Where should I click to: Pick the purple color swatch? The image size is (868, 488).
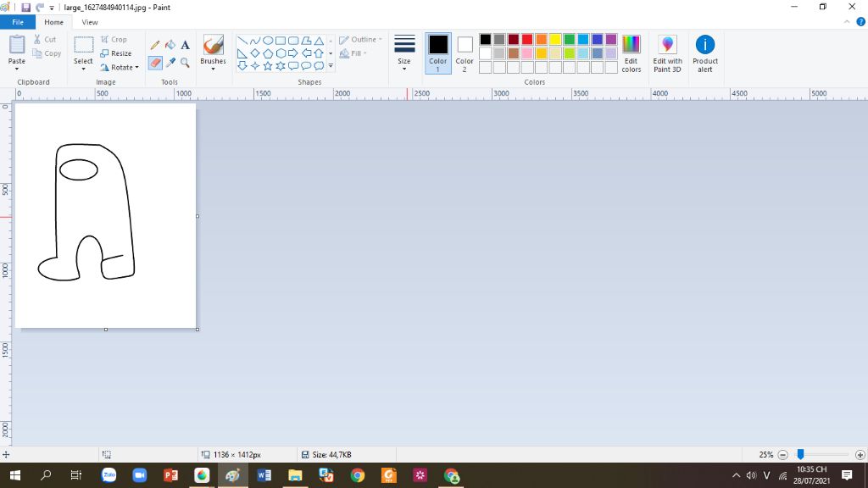[611, 39]
